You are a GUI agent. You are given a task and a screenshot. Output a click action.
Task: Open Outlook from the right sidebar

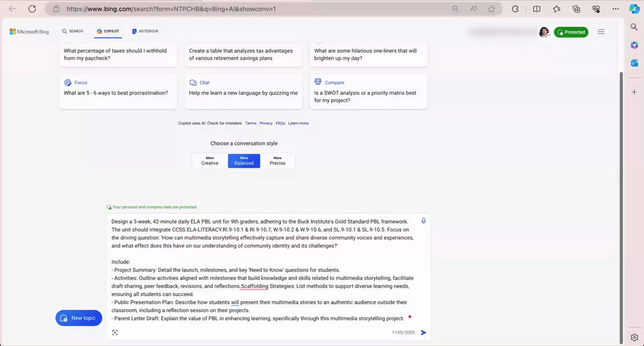point(634,63)
